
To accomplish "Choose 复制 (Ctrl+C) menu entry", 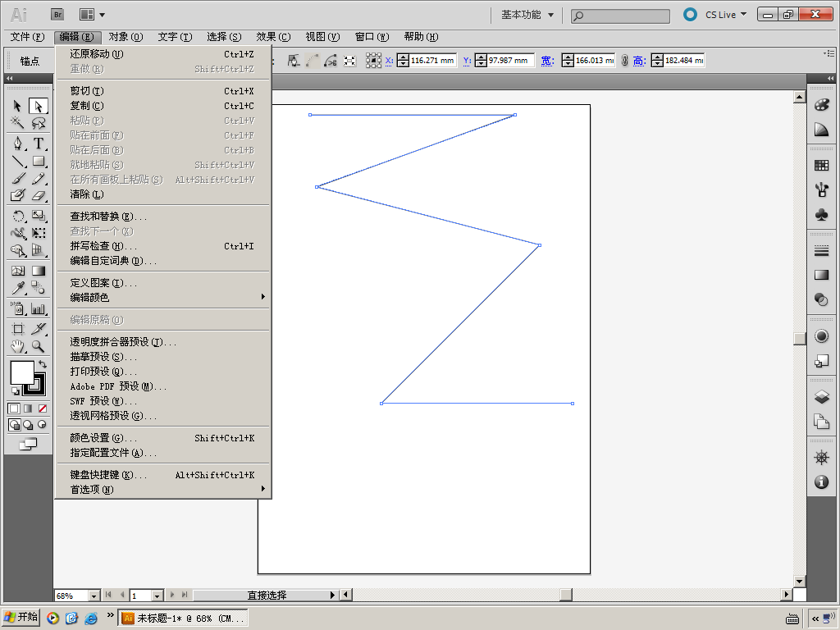I will click(163, 106).
